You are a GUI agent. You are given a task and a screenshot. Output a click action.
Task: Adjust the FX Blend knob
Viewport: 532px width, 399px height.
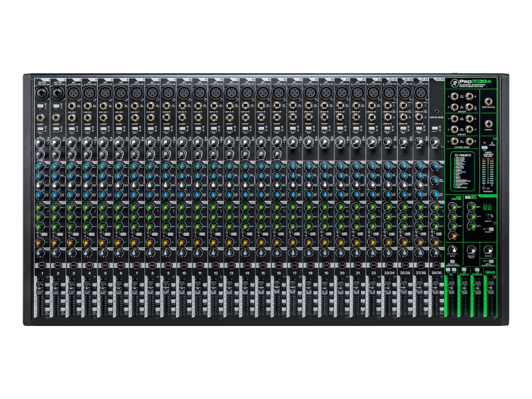(x=452, y=249)
